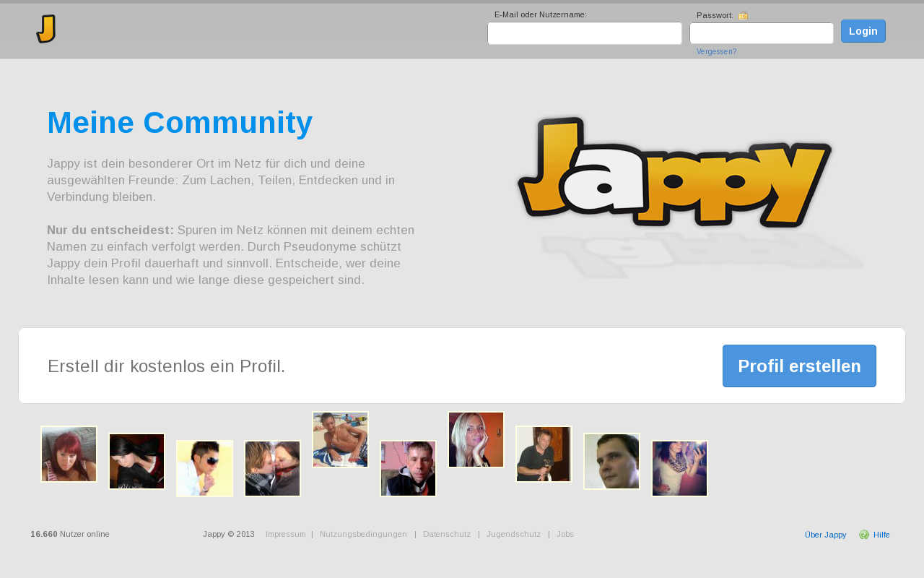Focus the Passwort input field
The width and height of the screenshot is (924, 578).
(x=762, y=33)
